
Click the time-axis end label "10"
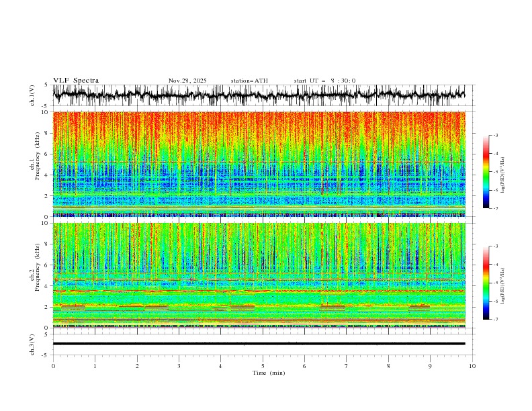(x=472, y=366)
